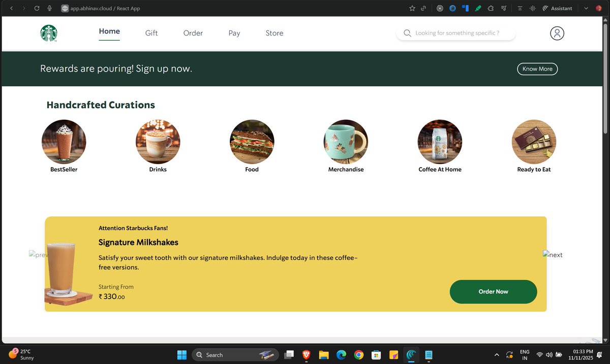This screenshot has height=364, width=610.
Task: Open the Wi-Fi network tray icon
Action: (540, 355)
